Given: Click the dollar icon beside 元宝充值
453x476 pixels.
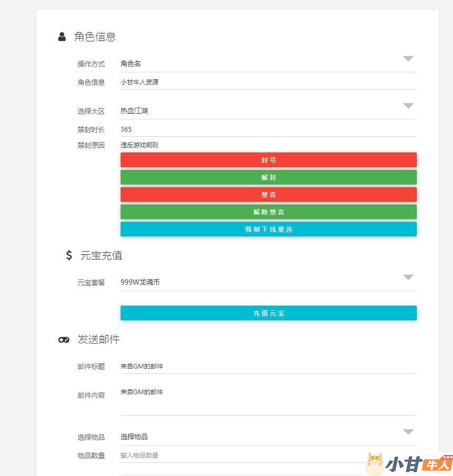Looking at the screenshot, I should coord(69,255).
